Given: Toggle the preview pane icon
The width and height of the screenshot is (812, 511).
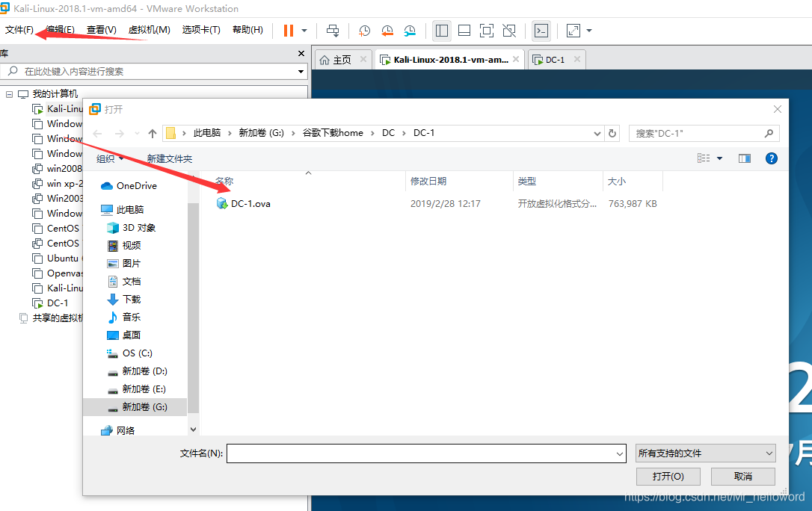Looking at the screenshot, I should tap(744, 158).
